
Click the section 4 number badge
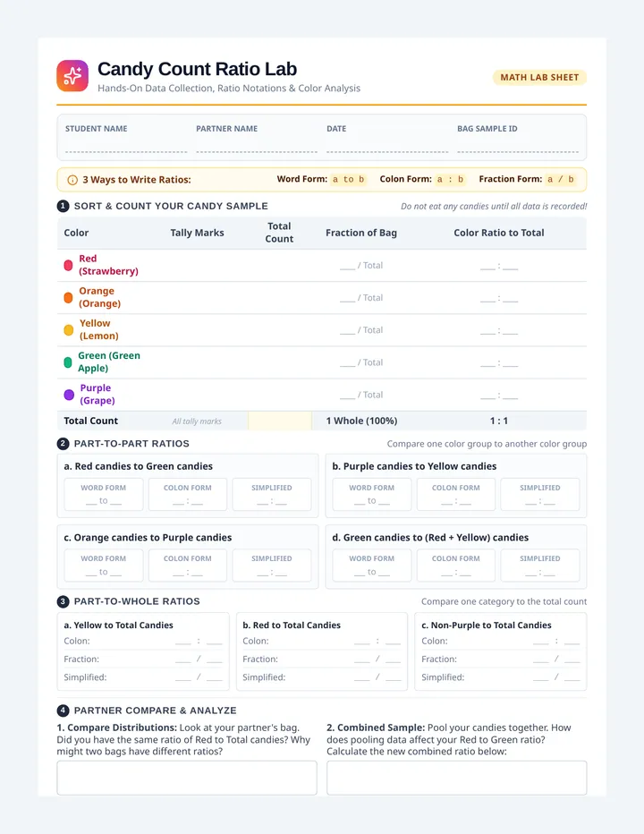tap(63, 711)
